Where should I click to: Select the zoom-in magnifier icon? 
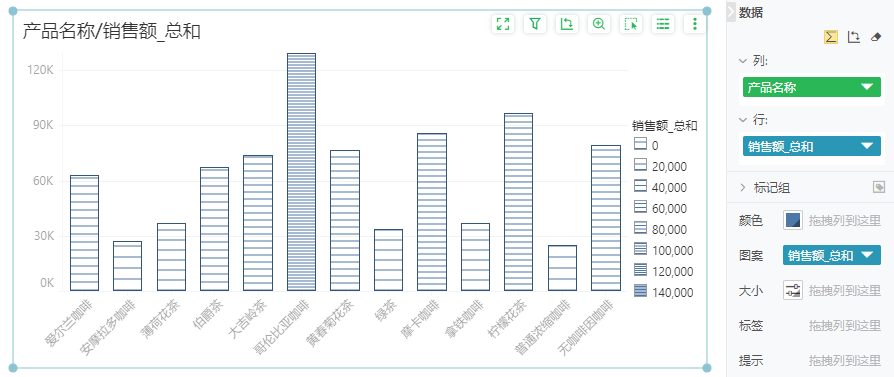(599, 23)
